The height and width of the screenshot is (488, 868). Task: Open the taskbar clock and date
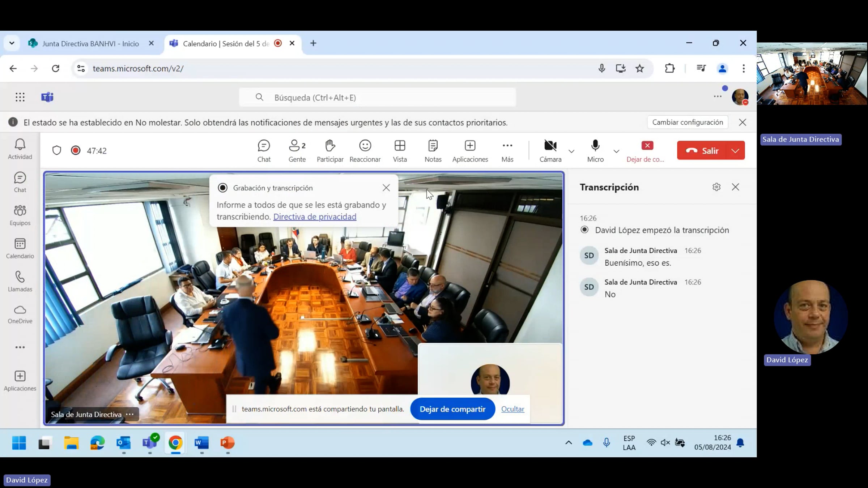click(x=712, y=442)
